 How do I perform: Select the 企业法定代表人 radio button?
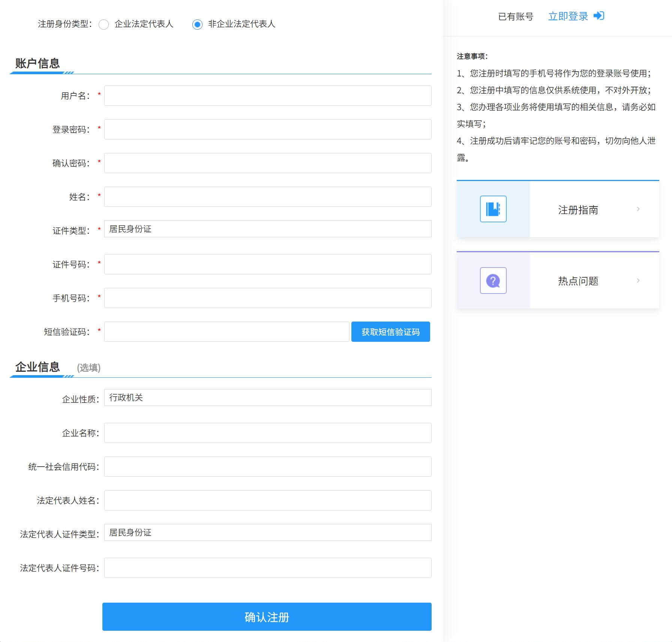coord(103,24)
